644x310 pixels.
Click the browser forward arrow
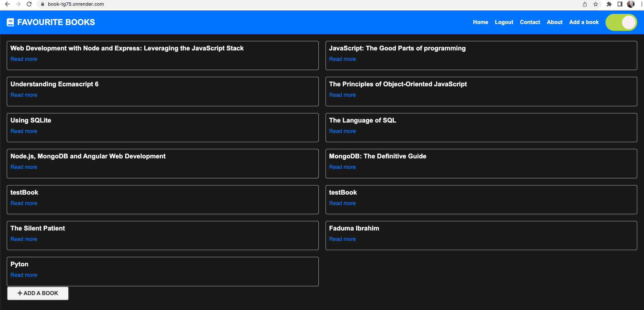pyautogui.click(x=18, y=4)
